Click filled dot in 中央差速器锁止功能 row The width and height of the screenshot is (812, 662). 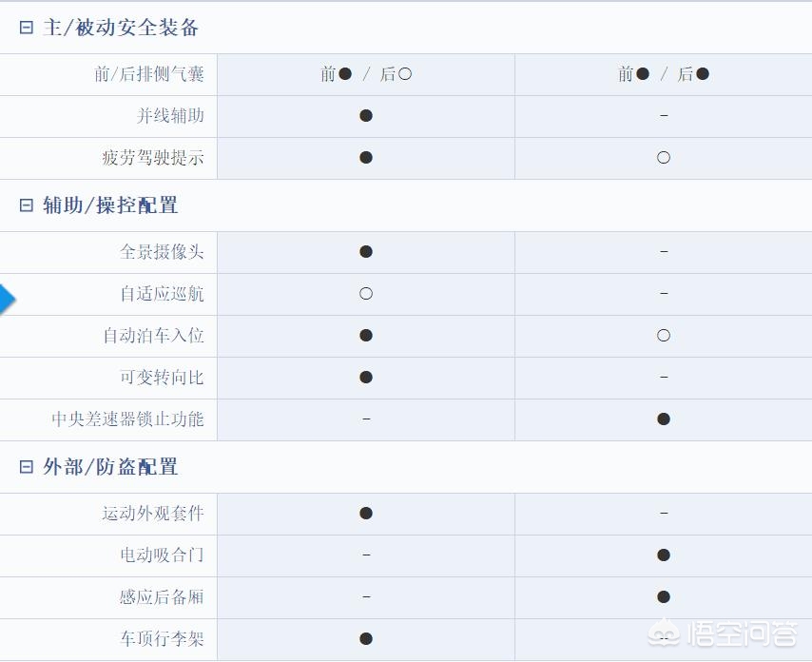coord(664,419)
